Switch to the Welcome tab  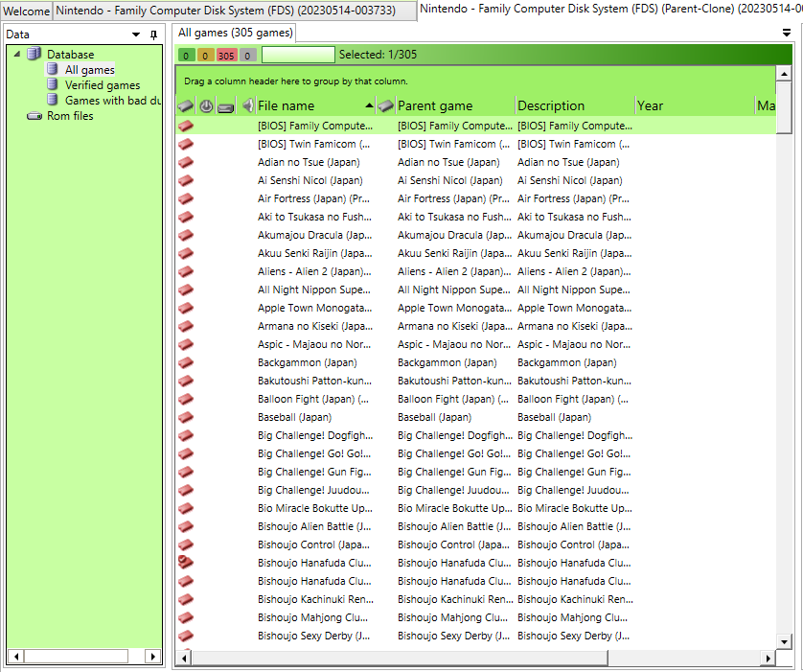click(26, 11)
